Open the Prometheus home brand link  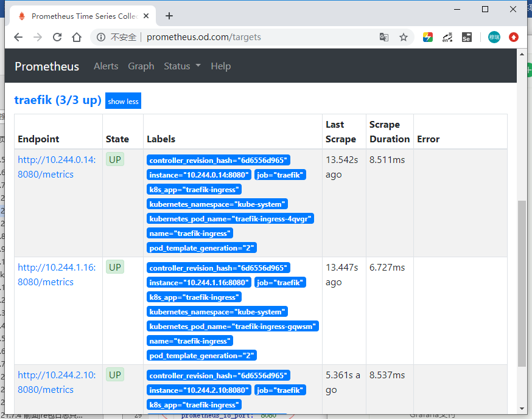(47, 66)
